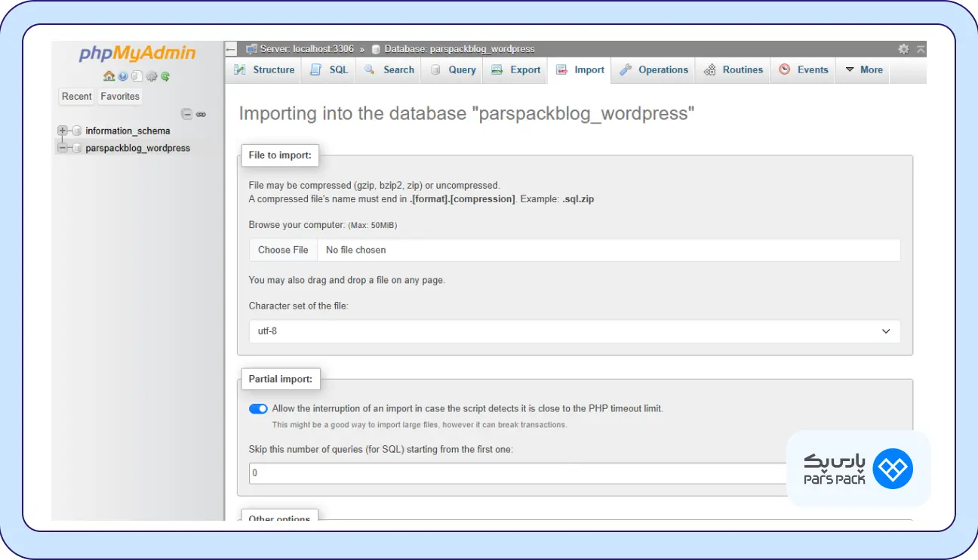Collapse the parspackblog_wordpress tree node

pos(63,149)
